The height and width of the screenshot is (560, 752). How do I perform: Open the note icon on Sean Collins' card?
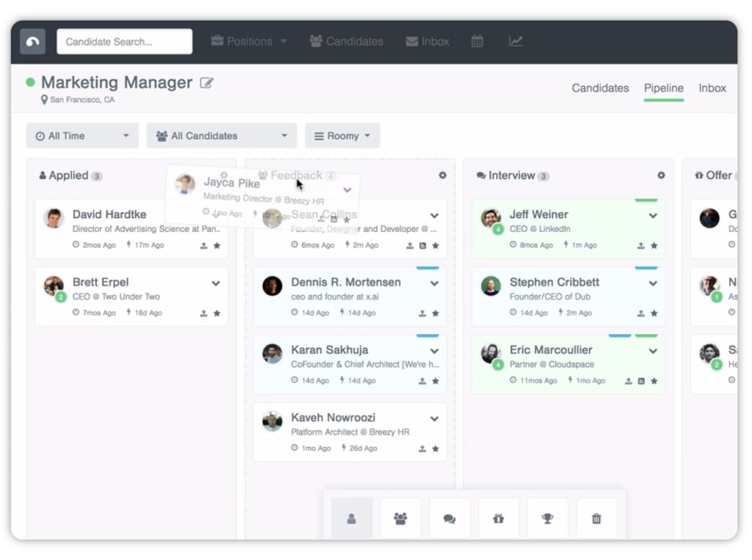pyautogui.click(x=422, y=245)
